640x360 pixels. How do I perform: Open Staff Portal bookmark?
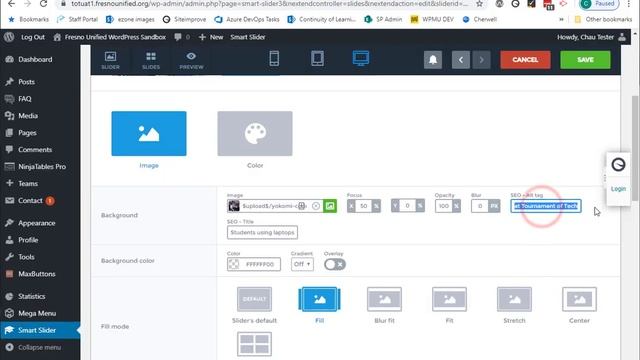point(77,19)
